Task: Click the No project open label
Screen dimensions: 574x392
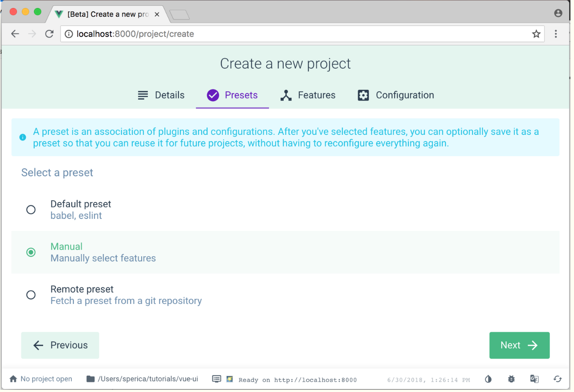Action: [x=46, y=379]
